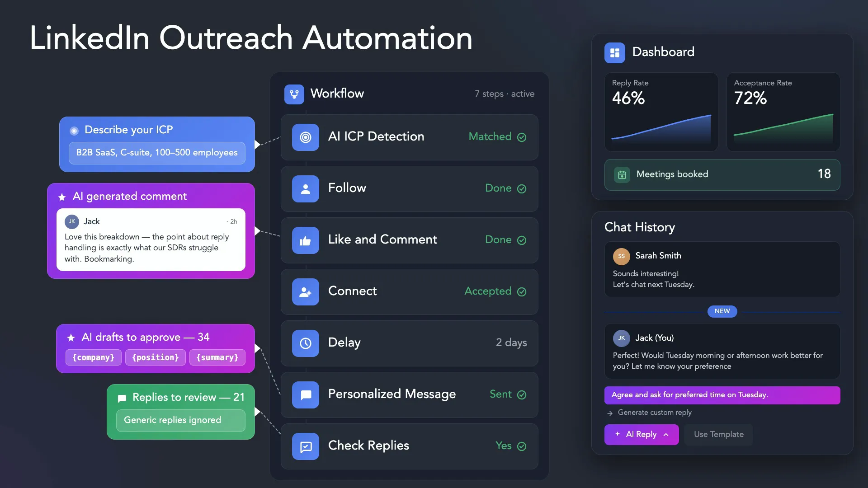
Task: Expand the AI Reply dropdown chevron
Action: coord(666,435)
